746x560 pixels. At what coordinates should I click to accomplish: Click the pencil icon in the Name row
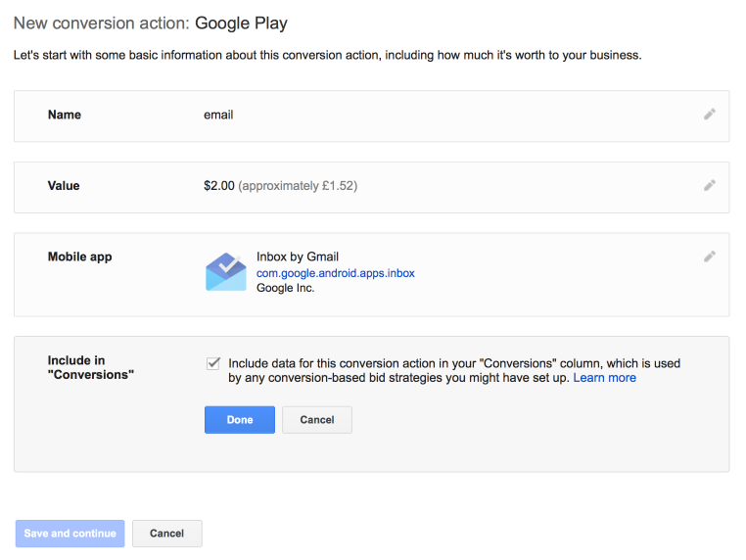pyautogui.click(x=709, y=115)
